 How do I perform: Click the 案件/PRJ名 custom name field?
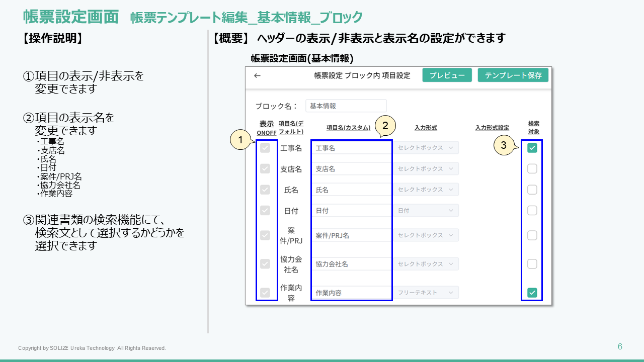(351, 235)
